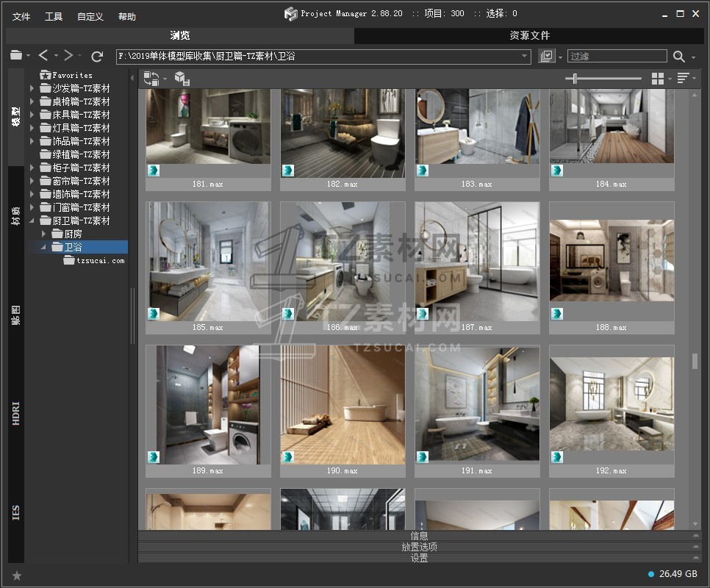Click the box-with-disk toolbar icon
The width and height of the screenshot is (710, 588).
click(182, 79)
